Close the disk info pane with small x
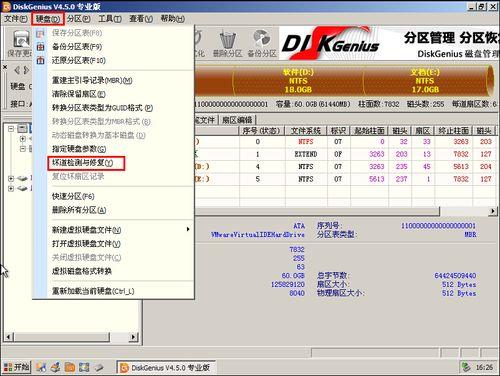Image resolution: width=500 pixels, height=376 pixels. 5,67
